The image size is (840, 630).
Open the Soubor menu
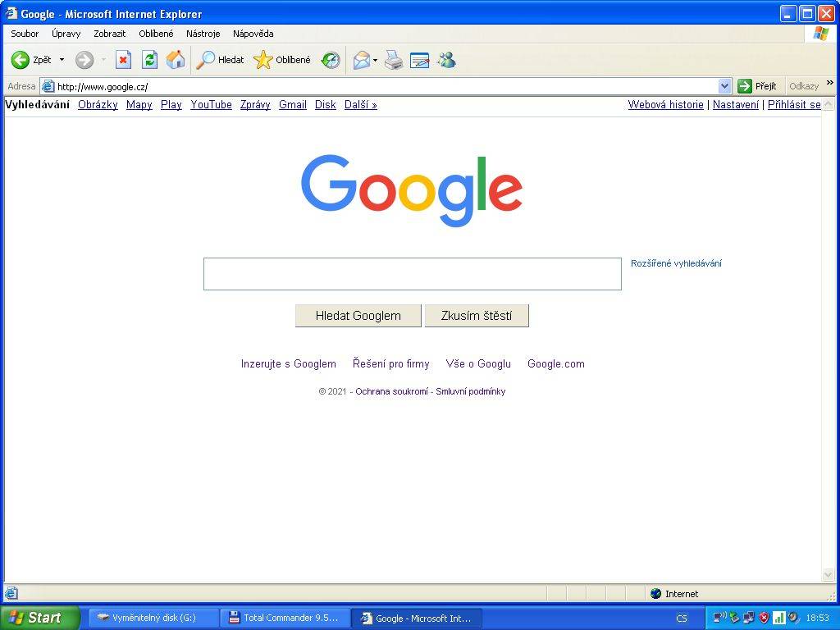[25, 34]
